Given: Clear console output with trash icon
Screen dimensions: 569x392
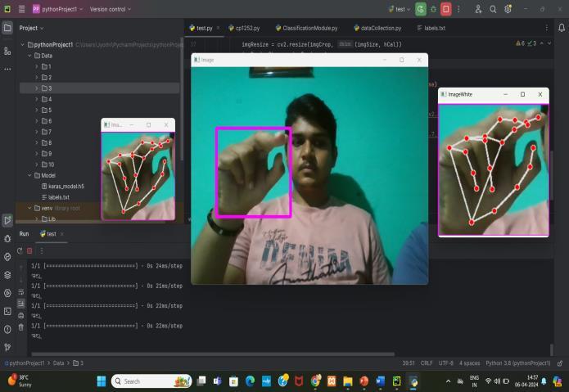Looking at the screenshot, I should pyautogui.click(x=21, y=327).
